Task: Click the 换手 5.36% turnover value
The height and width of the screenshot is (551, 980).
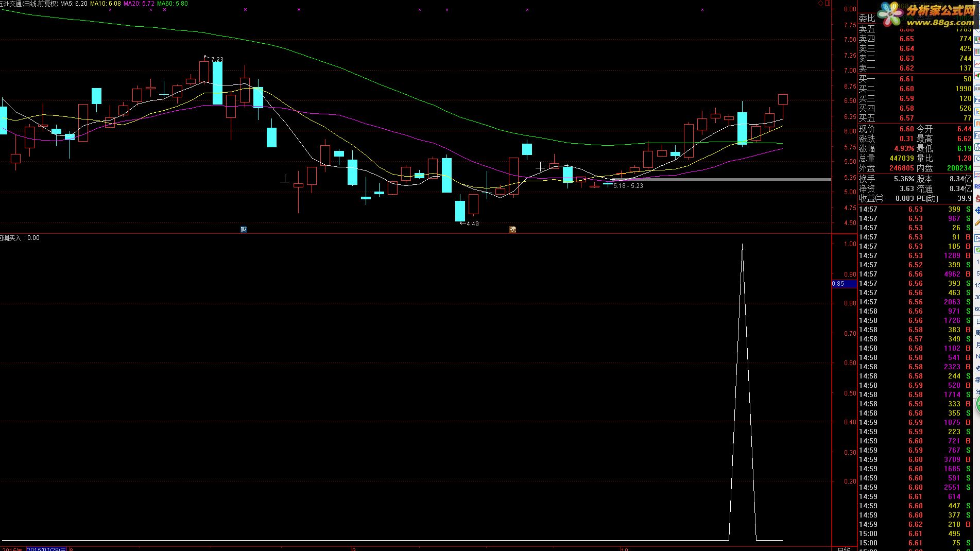Action: pyautogui.click(x=904, y=179)
